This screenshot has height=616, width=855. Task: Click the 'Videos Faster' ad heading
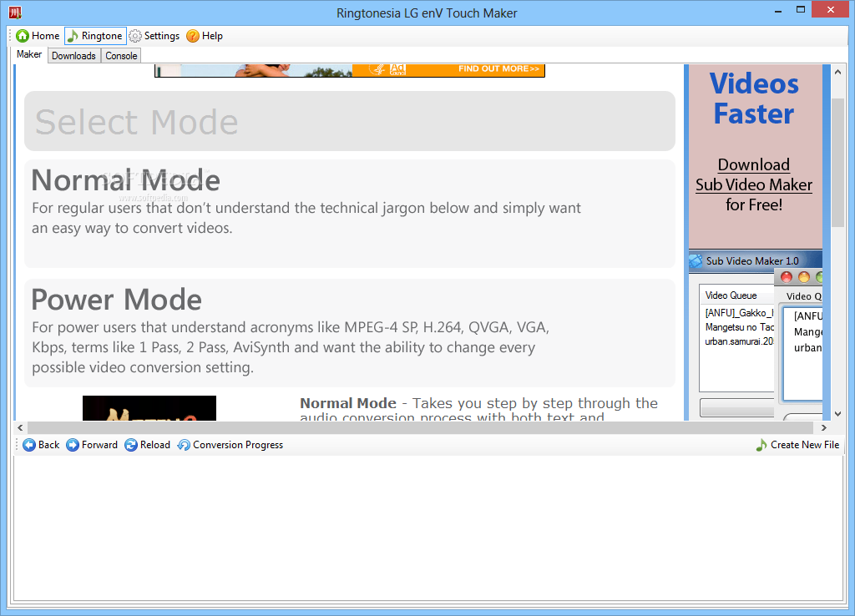[754, 98]
